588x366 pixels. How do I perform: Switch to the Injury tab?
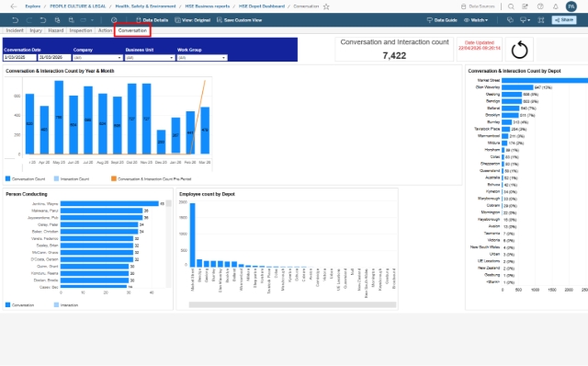click(x=36, y=30)
